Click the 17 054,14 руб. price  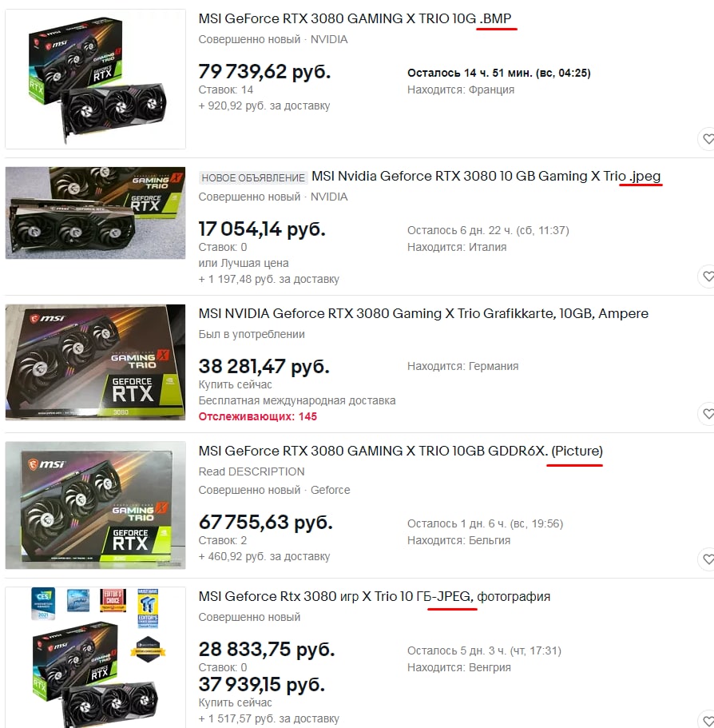262,229
